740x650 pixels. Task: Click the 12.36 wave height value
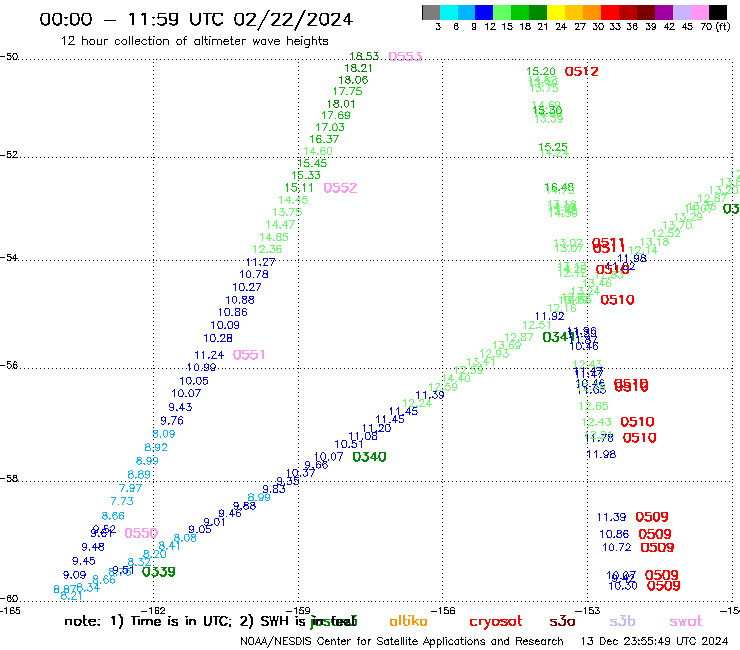click(x=267, y=249)
